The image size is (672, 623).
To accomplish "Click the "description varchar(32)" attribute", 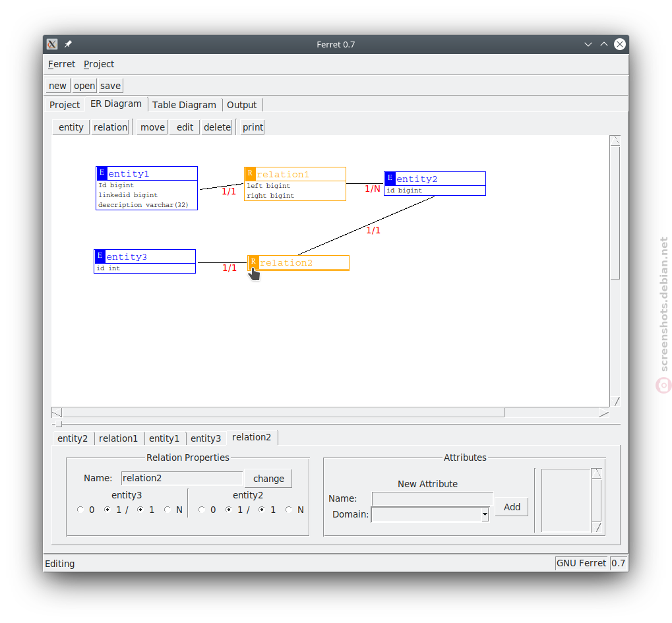I will pyautogui.click(x=143, y=205).
